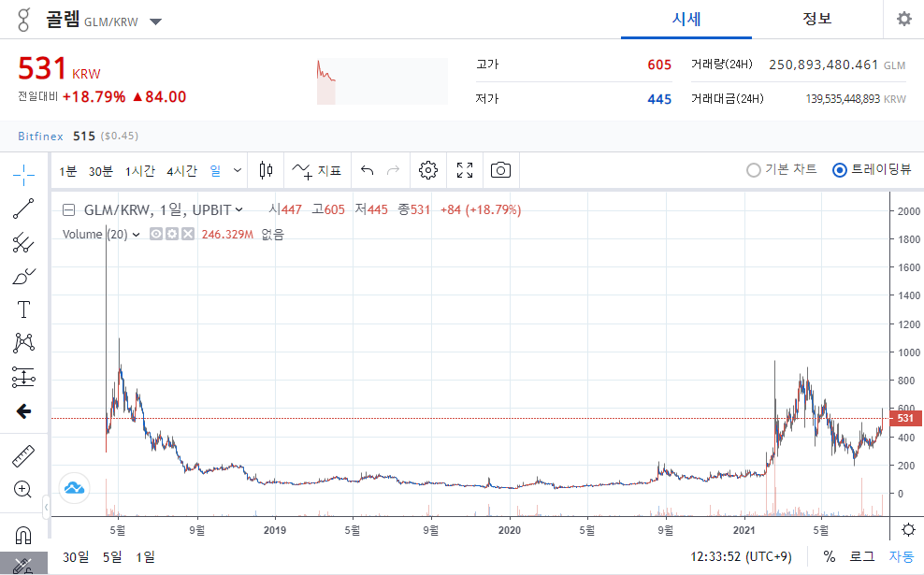
Task: Click the 2019 label on time axis
Action: coord(275,530)
